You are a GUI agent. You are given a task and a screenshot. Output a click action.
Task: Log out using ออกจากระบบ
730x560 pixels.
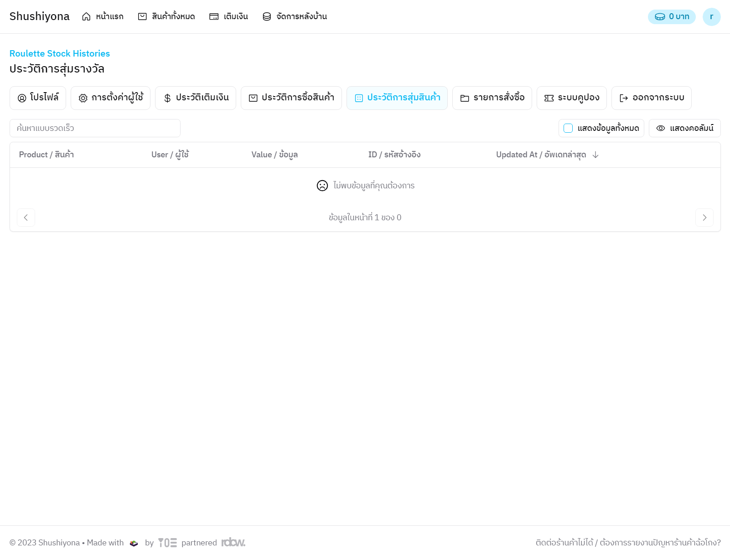651,98
